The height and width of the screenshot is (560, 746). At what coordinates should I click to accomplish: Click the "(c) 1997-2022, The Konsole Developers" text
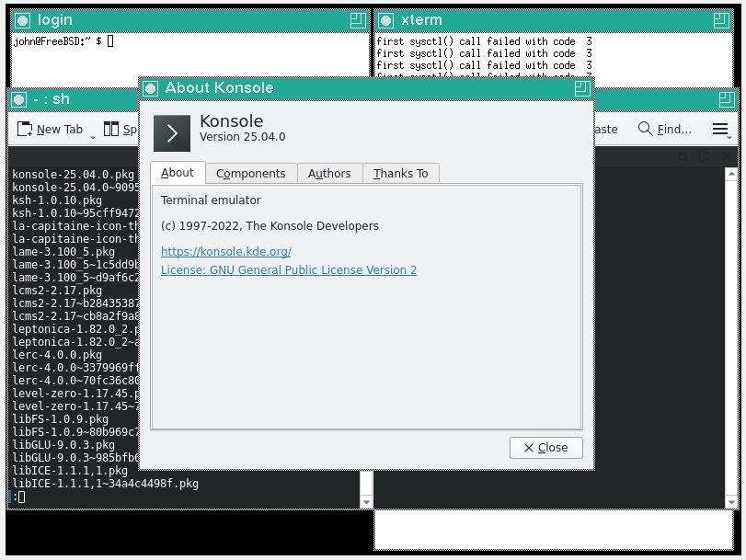pos(270,226)
